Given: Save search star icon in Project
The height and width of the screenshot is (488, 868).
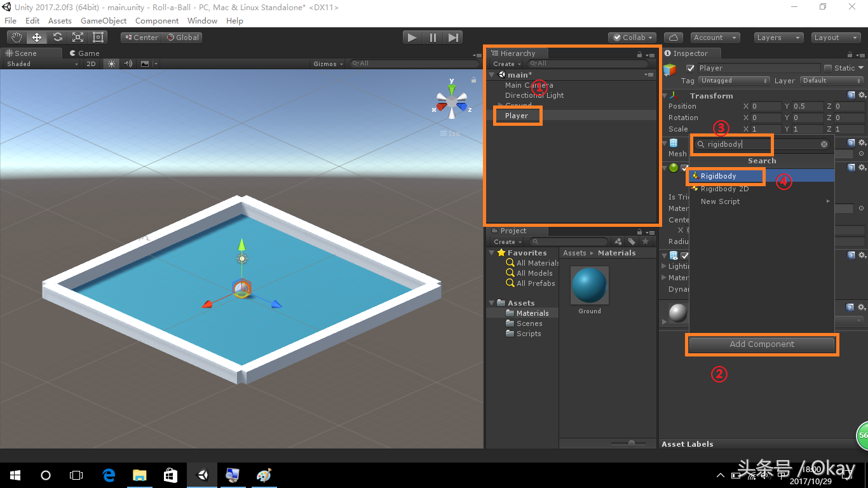Looking at the screenshot, I should tap(645, 241).
